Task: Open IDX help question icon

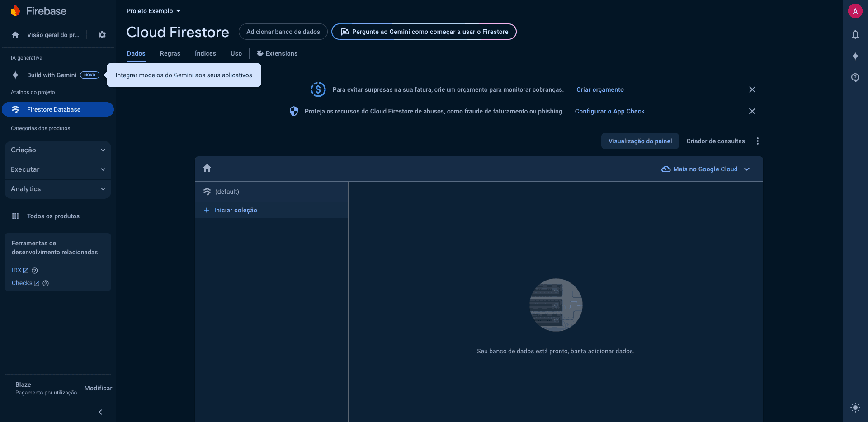Action: pos(35,271)
